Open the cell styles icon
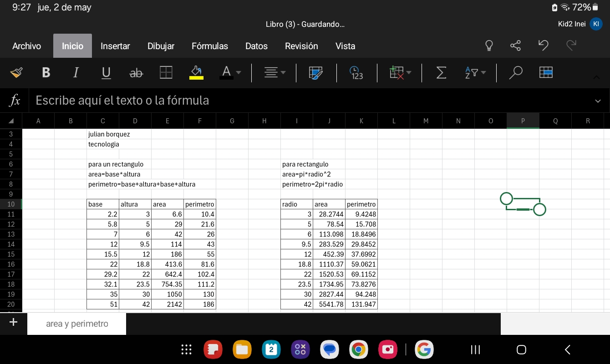 315,72
